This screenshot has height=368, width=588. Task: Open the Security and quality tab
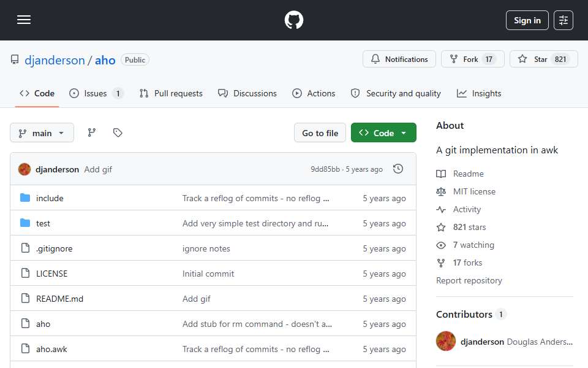[x=396, y=93]
